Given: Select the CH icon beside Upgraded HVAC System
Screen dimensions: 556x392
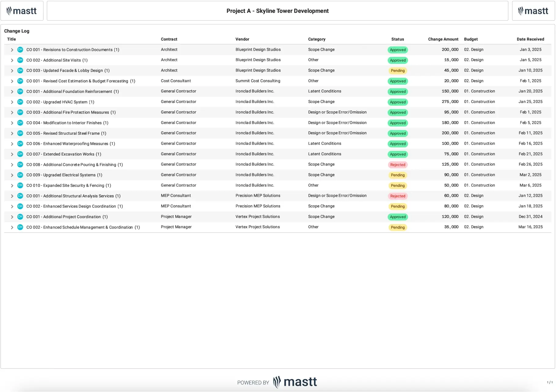Looking at the screenshot, I should (20, 102).
